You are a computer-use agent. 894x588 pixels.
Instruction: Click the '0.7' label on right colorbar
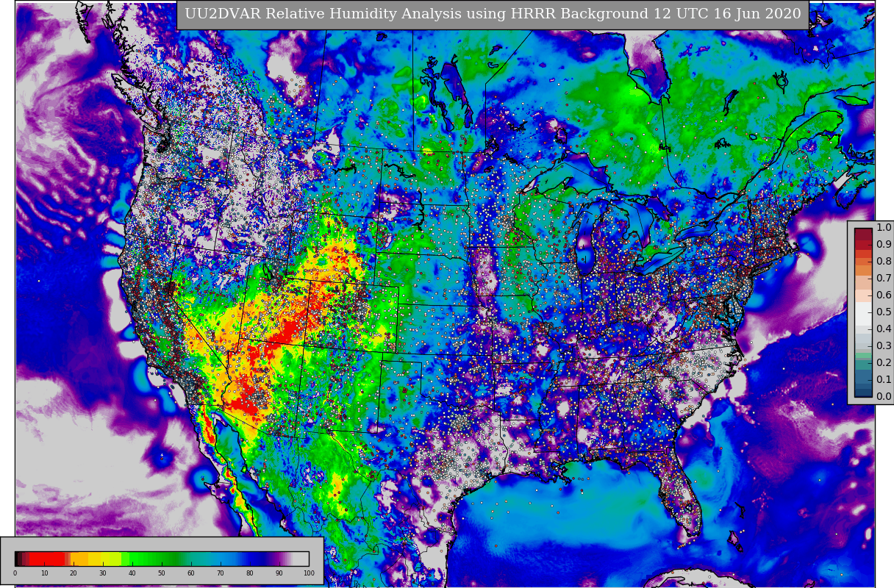tap(884, 278)
